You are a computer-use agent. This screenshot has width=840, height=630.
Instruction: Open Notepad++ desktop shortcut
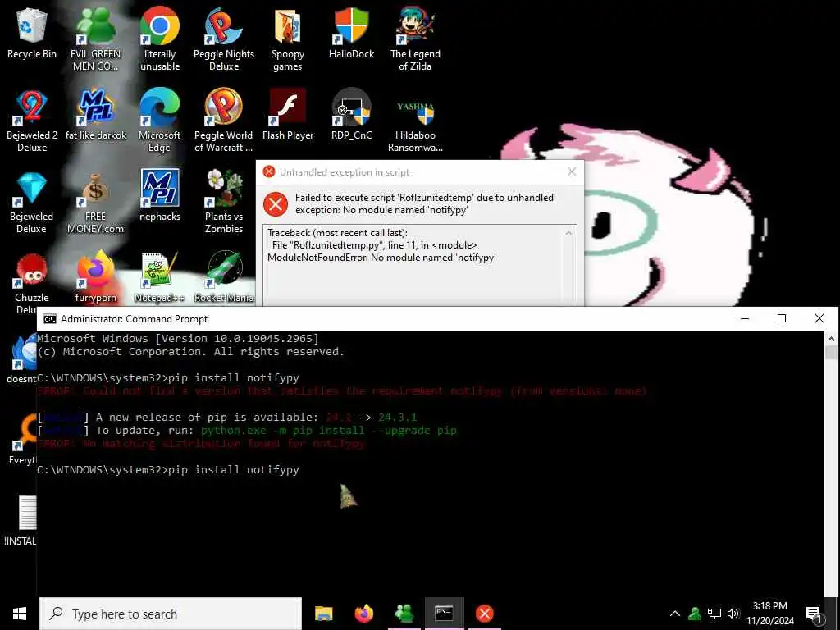pyautogui.click(x=159, y=277)
